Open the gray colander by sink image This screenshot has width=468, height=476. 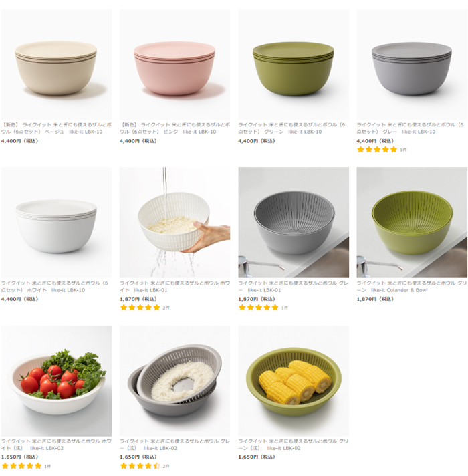[x=294, y=223]
